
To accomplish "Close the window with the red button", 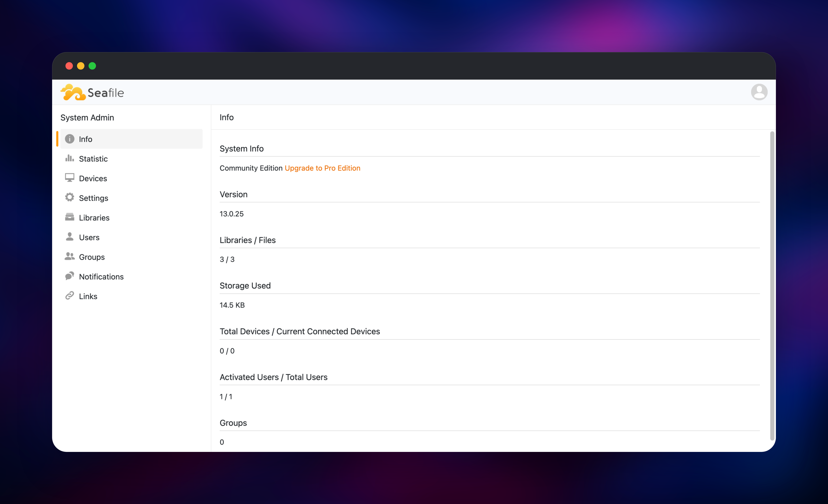I will (x=69, y=66).
